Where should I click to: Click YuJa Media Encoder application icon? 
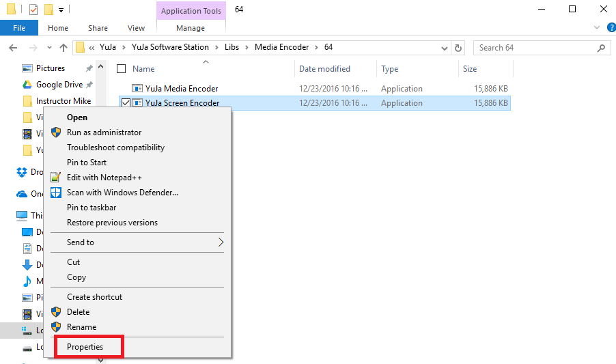pos(137,88)
